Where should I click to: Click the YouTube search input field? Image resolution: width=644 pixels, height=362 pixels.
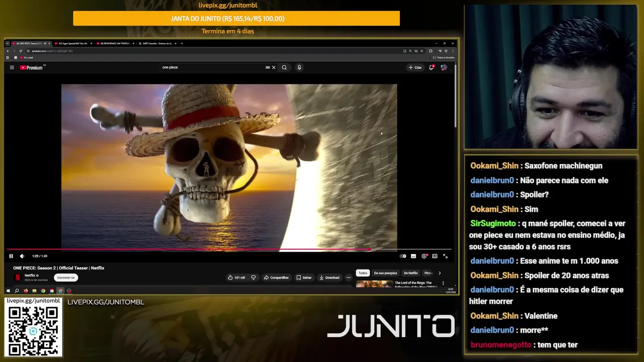pos(211,67)
